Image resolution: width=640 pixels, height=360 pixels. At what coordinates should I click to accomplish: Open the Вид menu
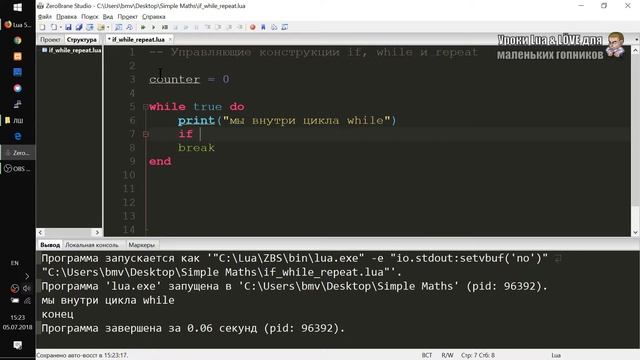tap(108, 17)
